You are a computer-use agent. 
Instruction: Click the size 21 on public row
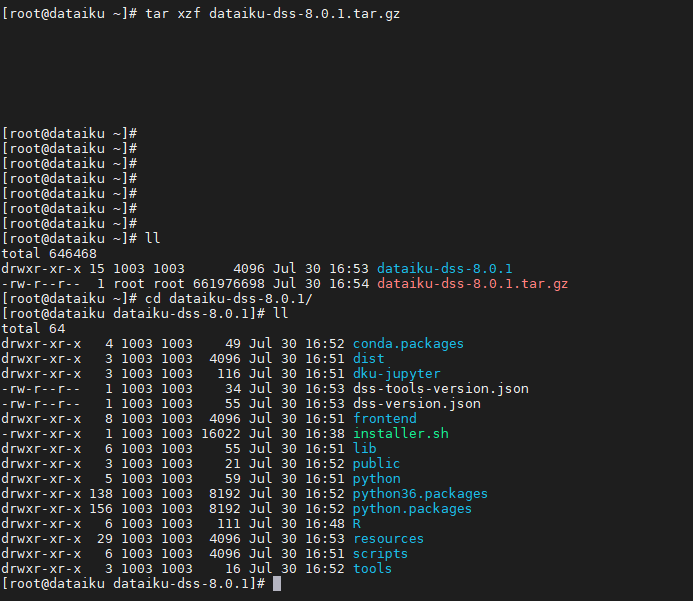point(232,464)
